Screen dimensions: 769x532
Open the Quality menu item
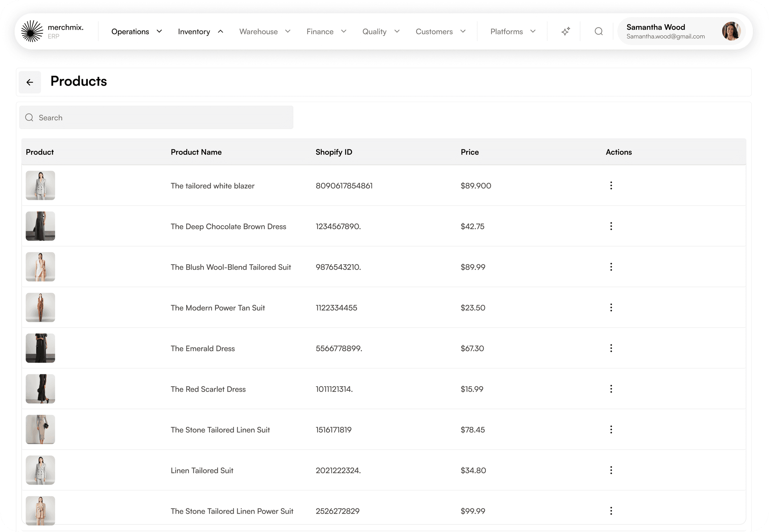[381, 32]
